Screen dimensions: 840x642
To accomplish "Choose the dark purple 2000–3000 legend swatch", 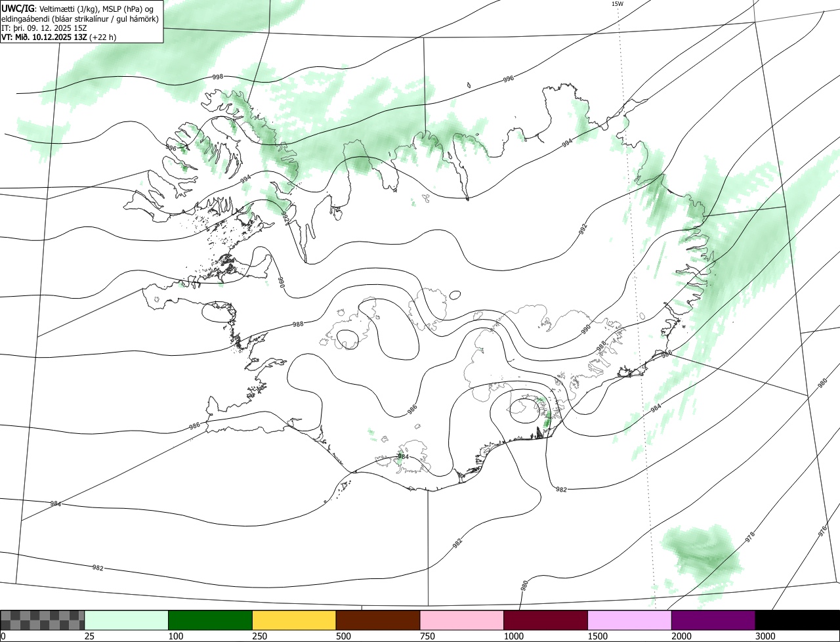I will (713, 620).
